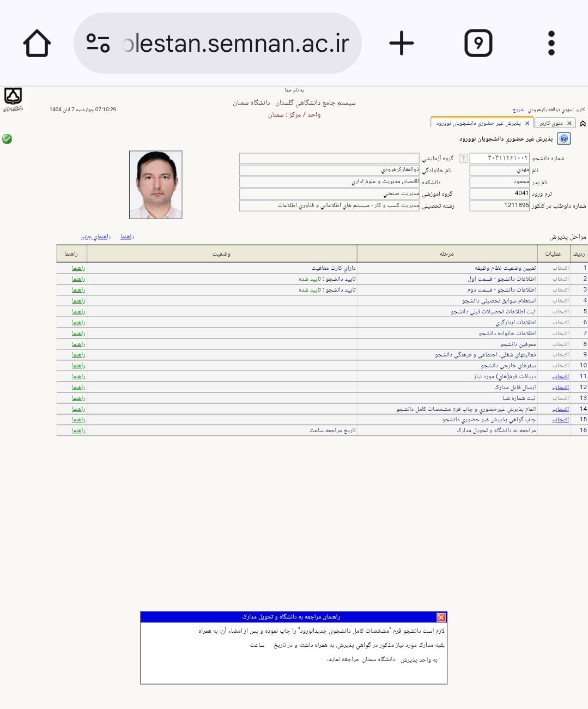
Task: Click the question-mark lookup next to شماره دانشجو
Action: click(463, 158)
